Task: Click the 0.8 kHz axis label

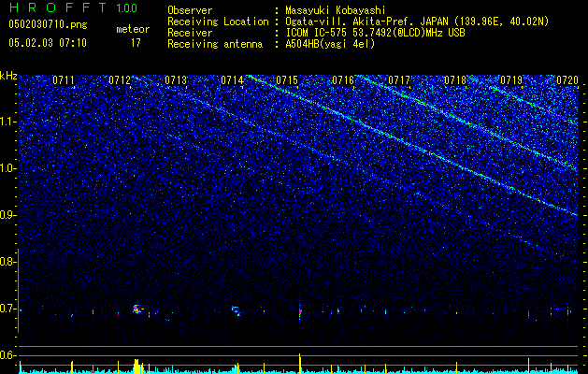Action: [7, 262]
